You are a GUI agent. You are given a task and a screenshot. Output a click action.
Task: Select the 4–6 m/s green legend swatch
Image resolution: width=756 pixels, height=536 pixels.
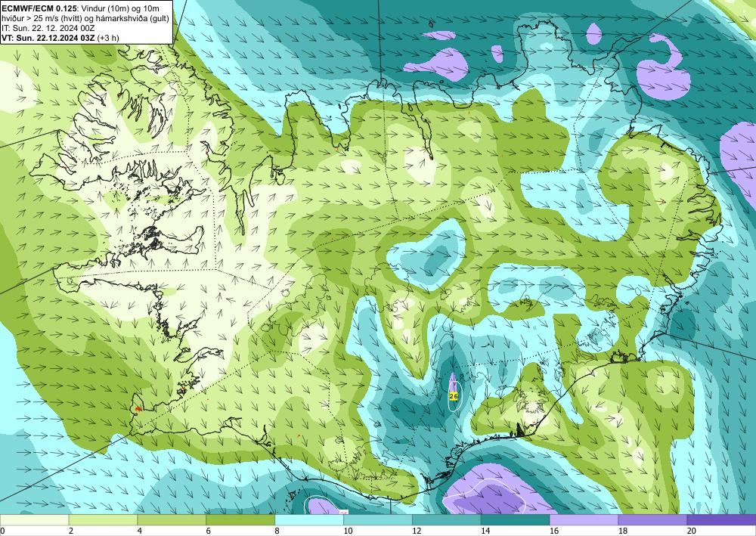click(x=172, y=520)
